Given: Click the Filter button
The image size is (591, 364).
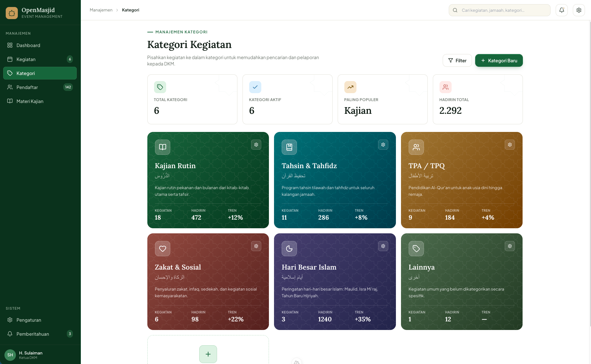Looking at the screenshot, I should pos(457,60).
